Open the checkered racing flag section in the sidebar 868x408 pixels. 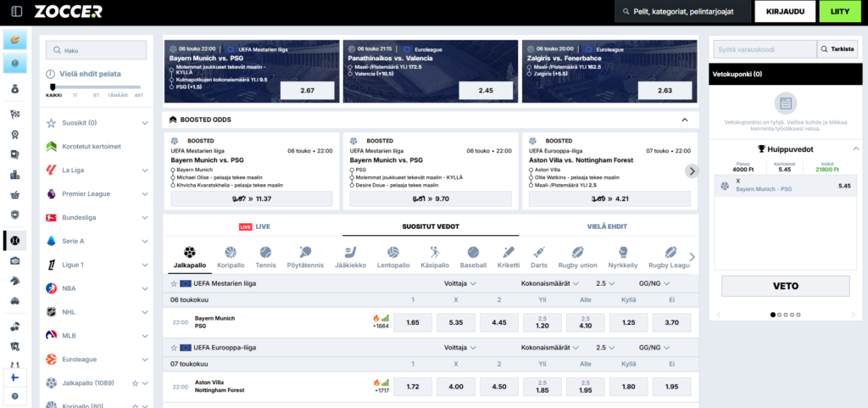[15, 115]
